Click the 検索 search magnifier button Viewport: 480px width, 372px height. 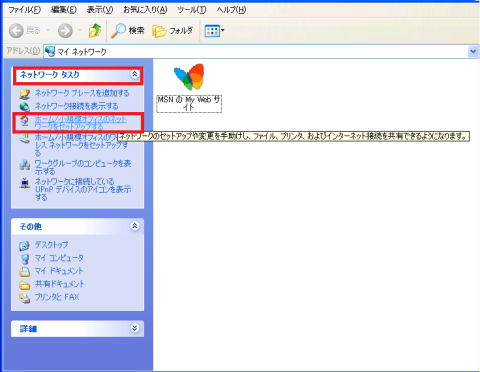click(x=128, y=31)
